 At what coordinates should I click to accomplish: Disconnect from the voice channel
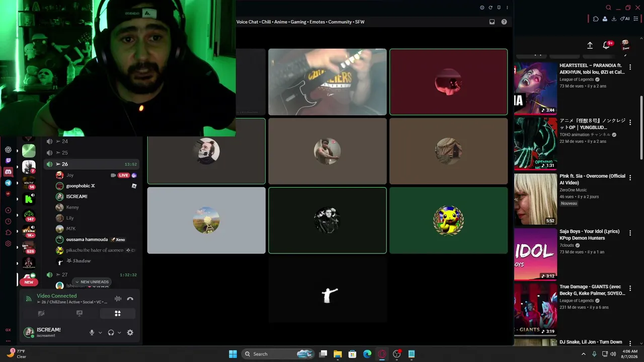point(130,299)
